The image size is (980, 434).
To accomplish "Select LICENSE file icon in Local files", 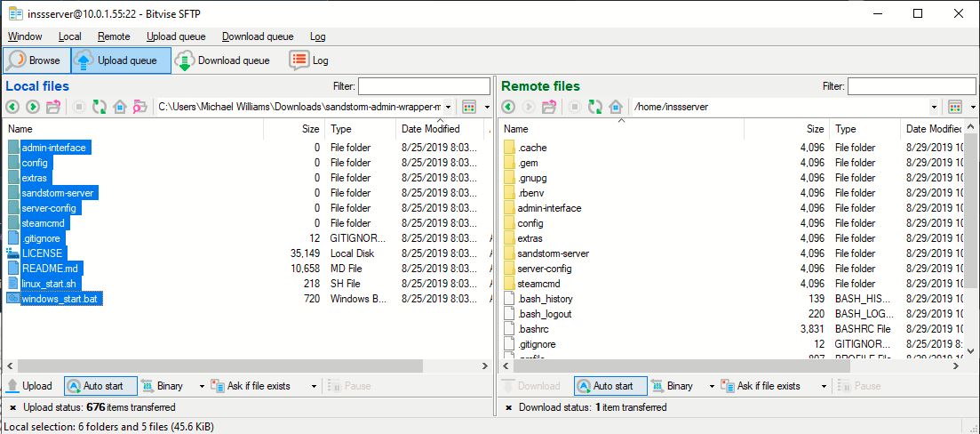I will tap(12, 253).
